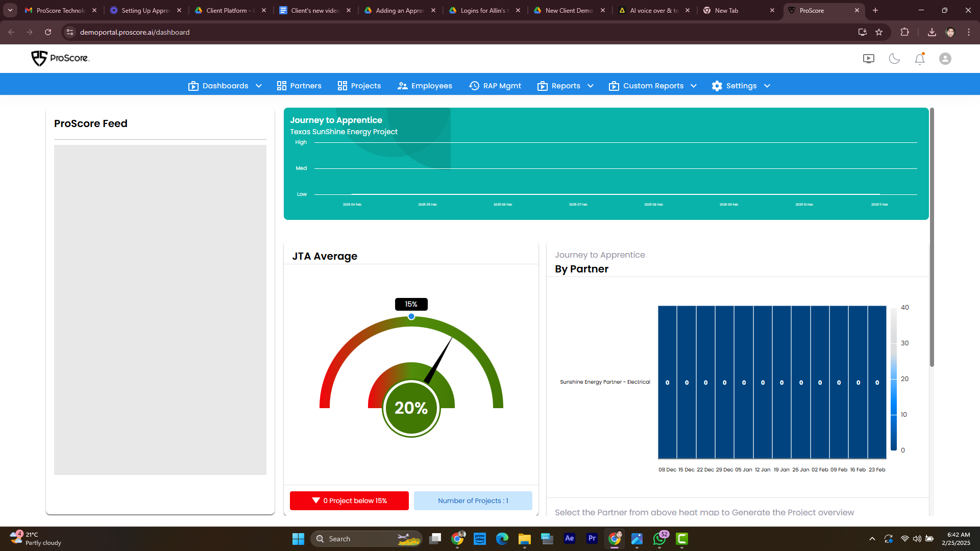Expand the Reports dropdown chevron

pyautogui.click(x=591, y=86)
